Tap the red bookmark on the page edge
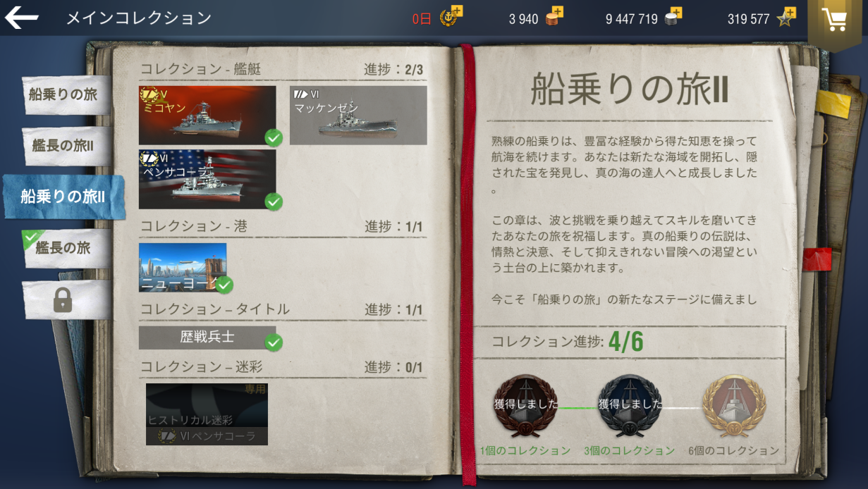Image resolution: width=868 pixels, height=489 pixels. (x=821, y=258)
